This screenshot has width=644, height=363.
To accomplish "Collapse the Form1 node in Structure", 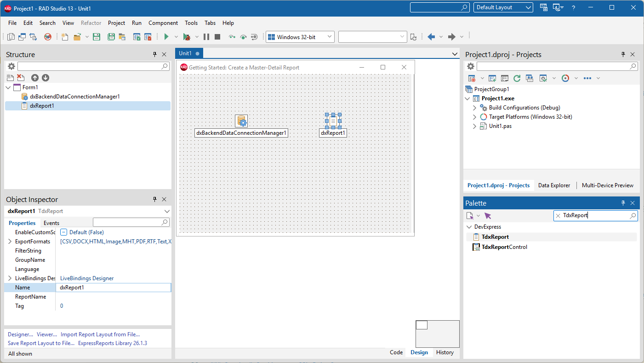I will (8, 87).
